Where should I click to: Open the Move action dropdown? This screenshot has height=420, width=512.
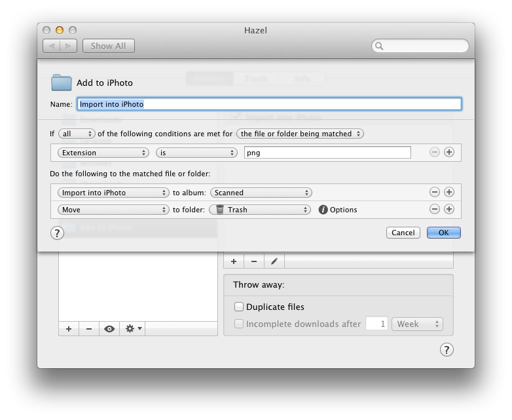(x=113, y=210)
